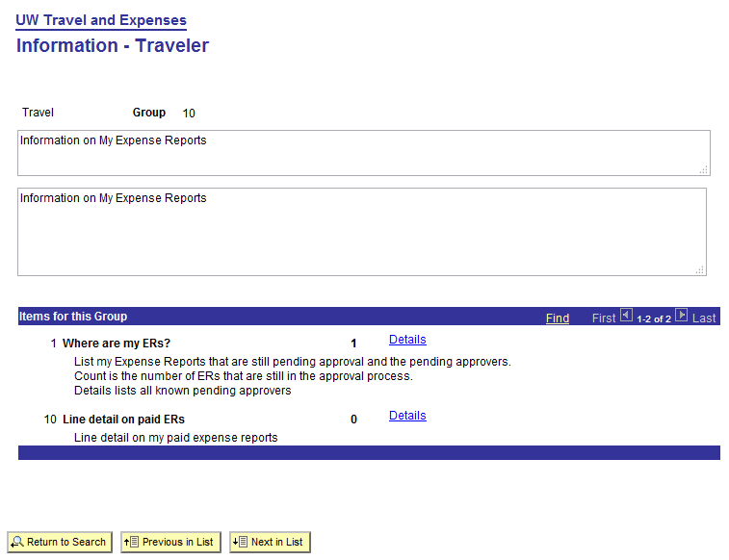Click the down-arrow list icon on Next in List

(x=240, y=542)
